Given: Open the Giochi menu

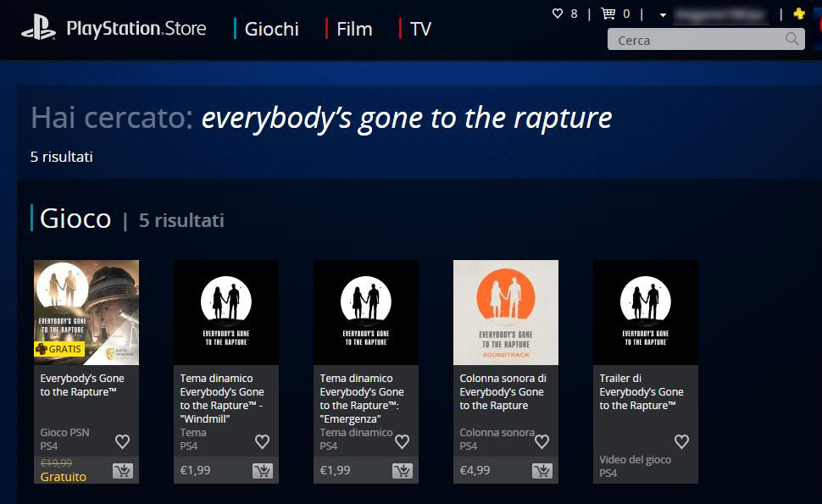Looking at the screenshot, I should tap(271, 29).
